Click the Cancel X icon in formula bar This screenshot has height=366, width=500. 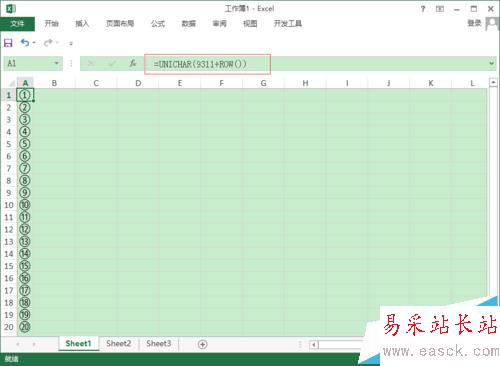(91, 63)
